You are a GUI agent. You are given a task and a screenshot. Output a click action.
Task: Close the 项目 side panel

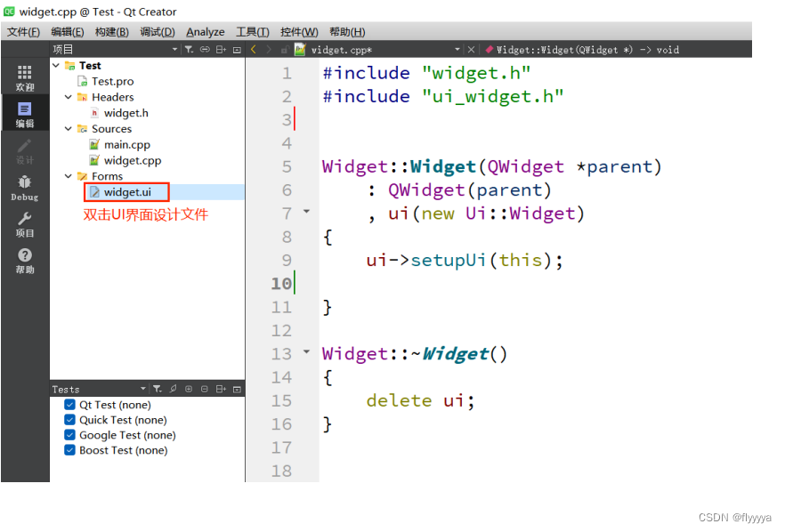pos(238,50)
